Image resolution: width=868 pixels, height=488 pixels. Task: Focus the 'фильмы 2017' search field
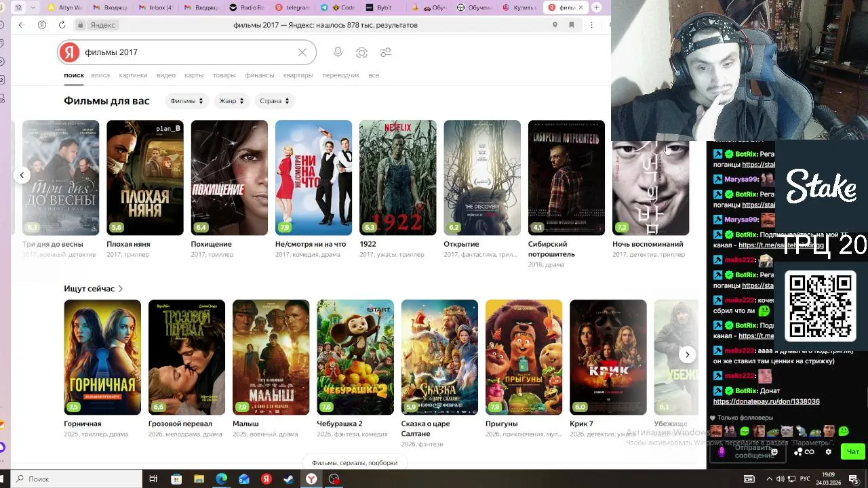[186, 52]
